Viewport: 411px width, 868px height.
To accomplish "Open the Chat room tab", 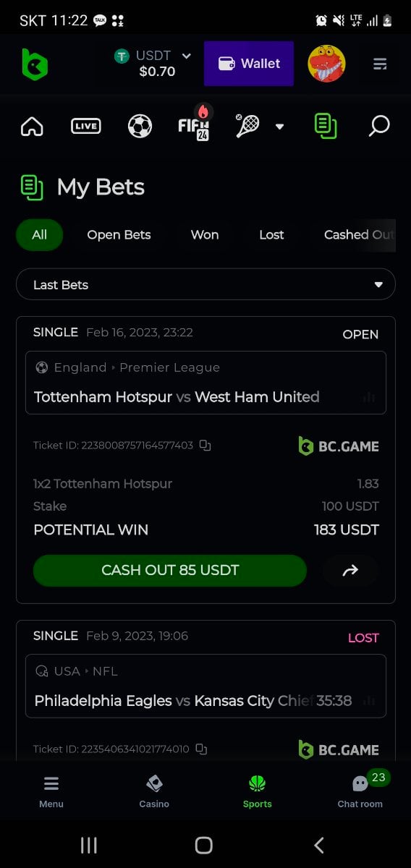I will coord(360,790).
